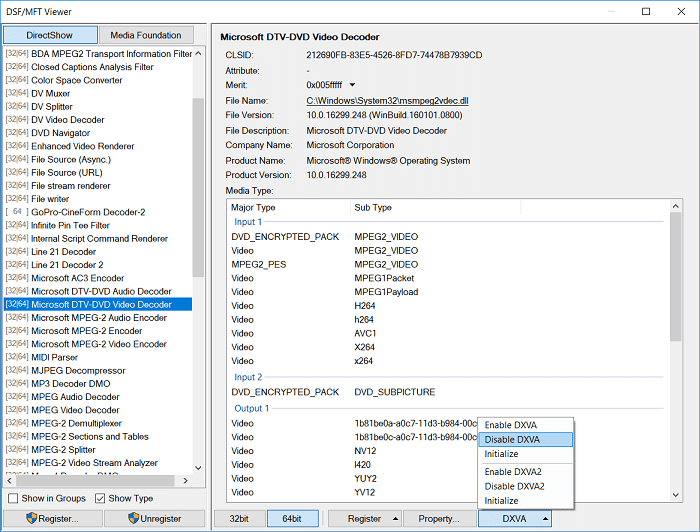
Task: Click the shield icon on the Unregister button
Action: click(133, 518)
